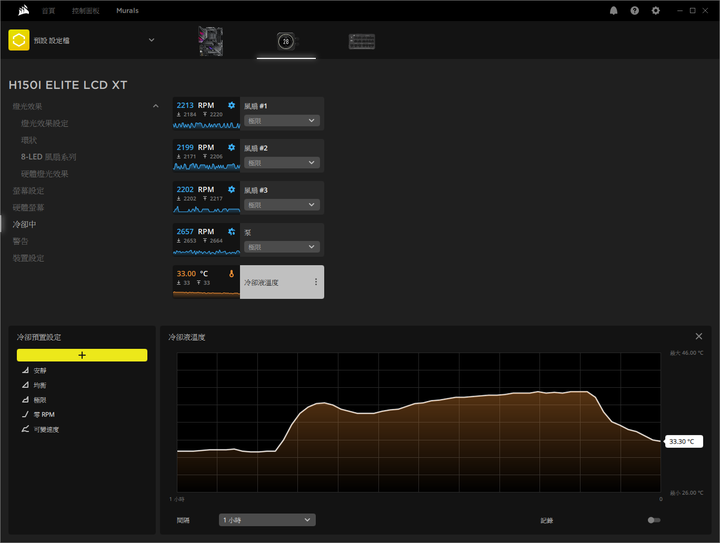
Task: Select the 可變速度 variable speed preset
Action: 46,430
